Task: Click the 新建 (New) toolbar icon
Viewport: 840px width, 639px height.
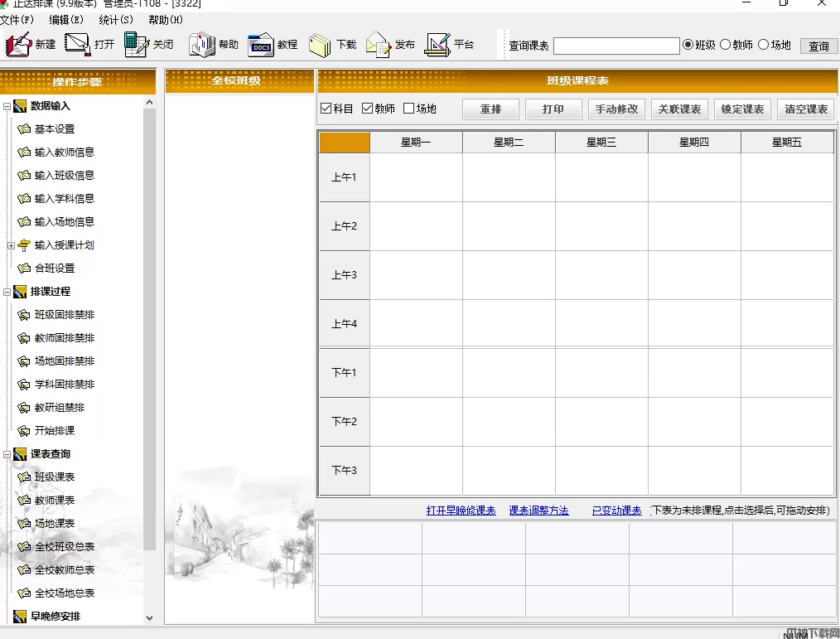Action: pyautogui.click(x=19, y=44)
